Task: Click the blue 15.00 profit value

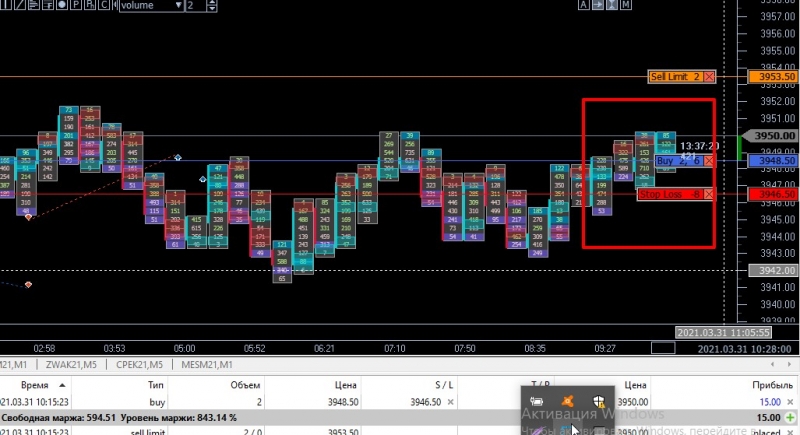Action: pyautogui.click(x=770, y=402)
